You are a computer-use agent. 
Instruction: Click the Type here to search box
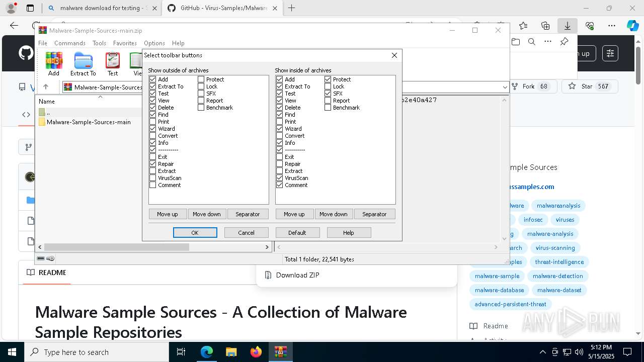97,352
